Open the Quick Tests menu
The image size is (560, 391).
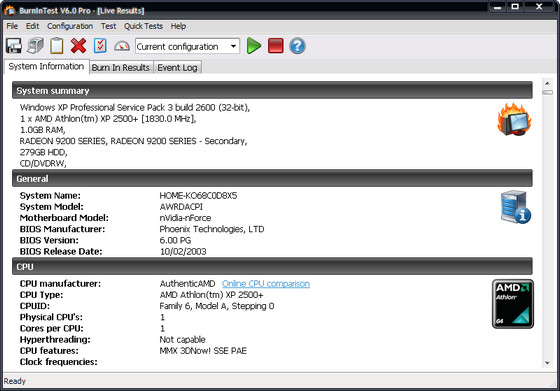click(143, 26)
